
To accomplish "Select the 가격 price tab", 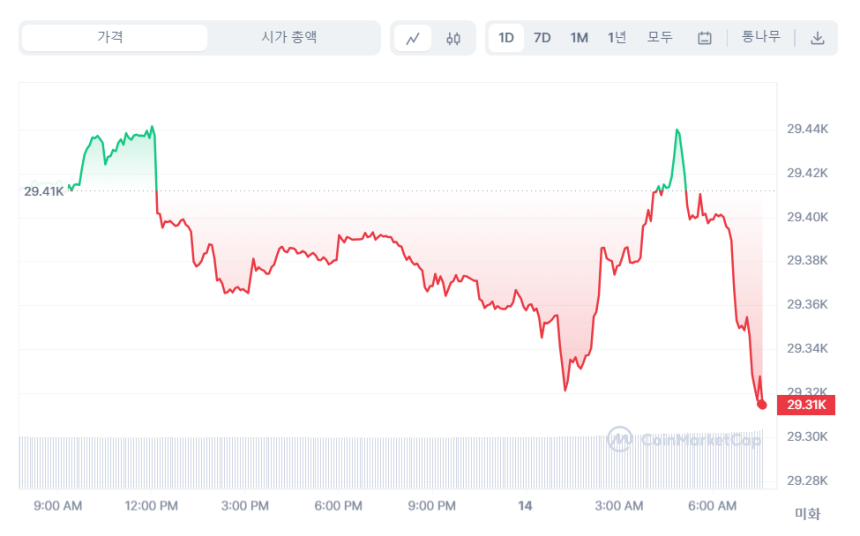I will point(112,38).
